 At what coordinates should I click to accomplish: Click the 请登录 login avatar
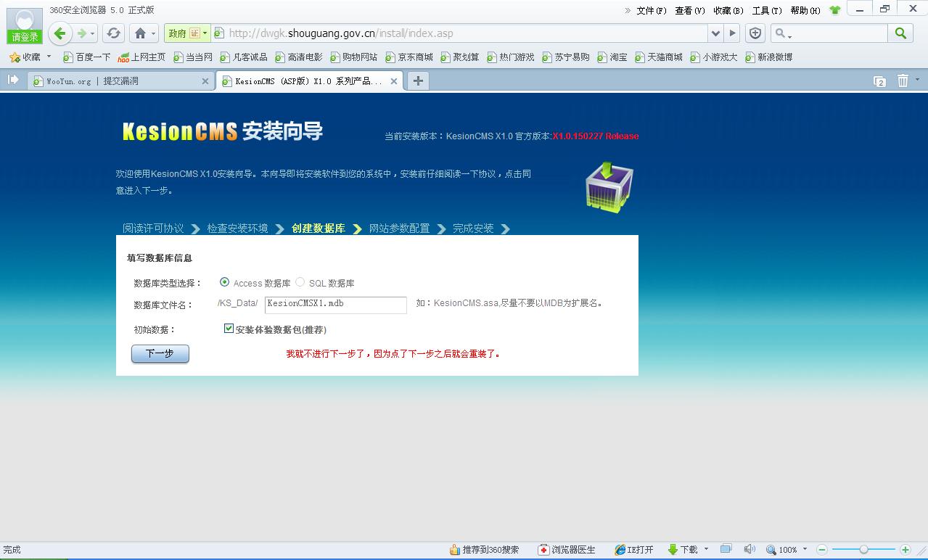point(25,27)
